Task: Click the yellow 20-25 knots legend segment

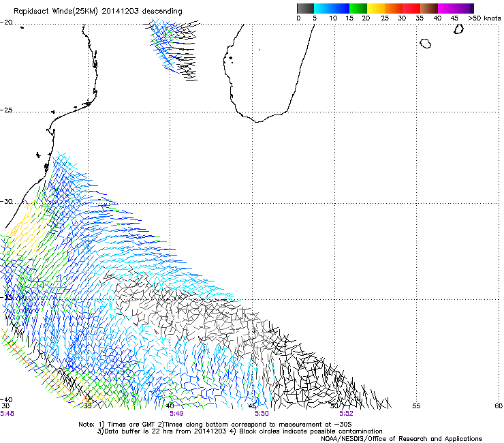Action: point(376,8)
